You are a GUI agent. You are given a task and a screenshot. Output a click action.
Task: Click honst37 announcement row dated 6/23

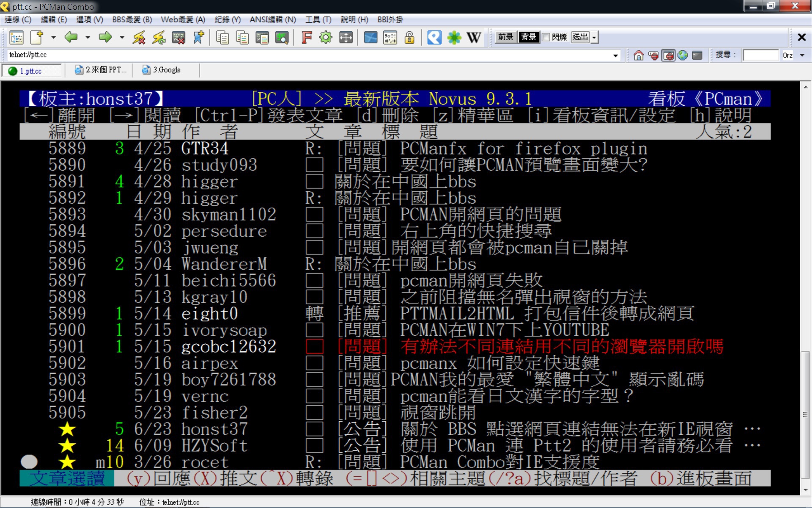click(395, 429)
